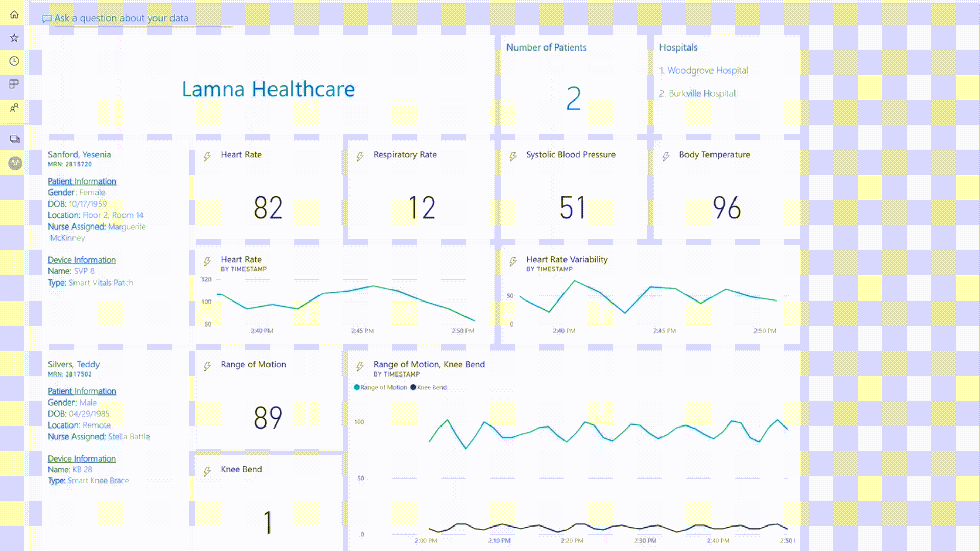Image resolution: width=980 pixels, height=551 pixels.
Task: Open Patient Information link for Yesenia Sanford
Action: 82,181
